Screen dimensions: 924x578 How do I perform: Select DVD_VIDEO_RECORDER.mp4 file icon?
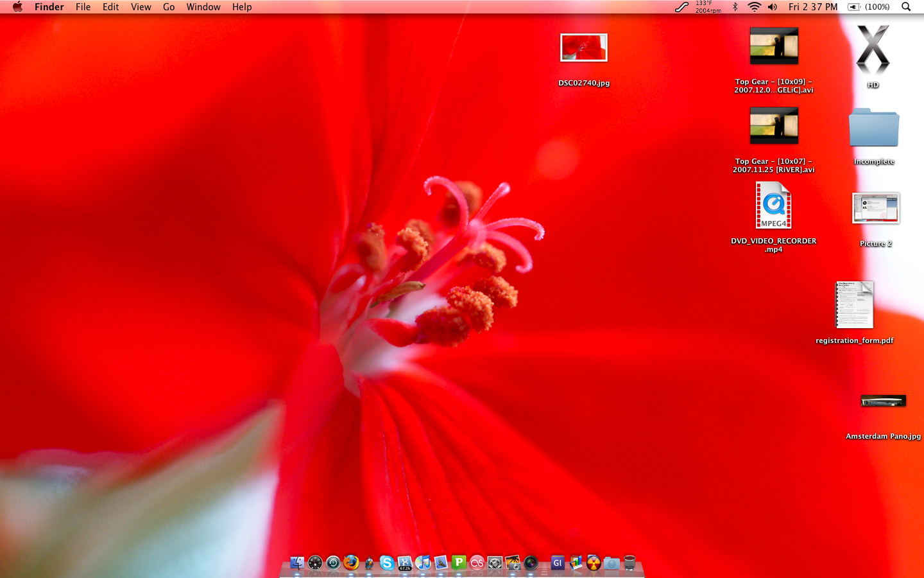pyautogui.click(x=774, y=206)
